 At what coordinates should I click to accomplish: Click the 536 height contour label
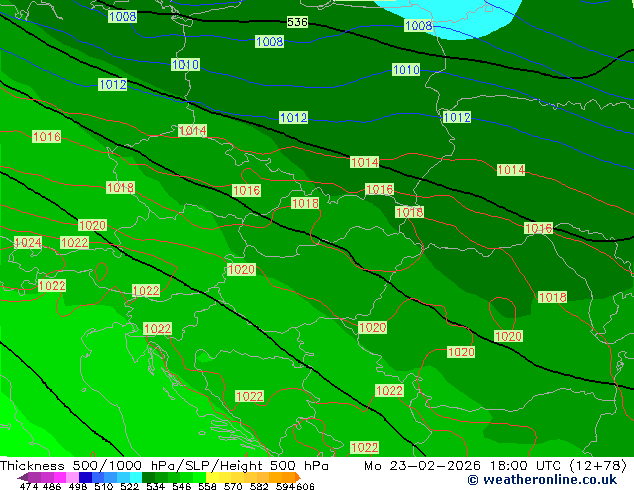297,22
